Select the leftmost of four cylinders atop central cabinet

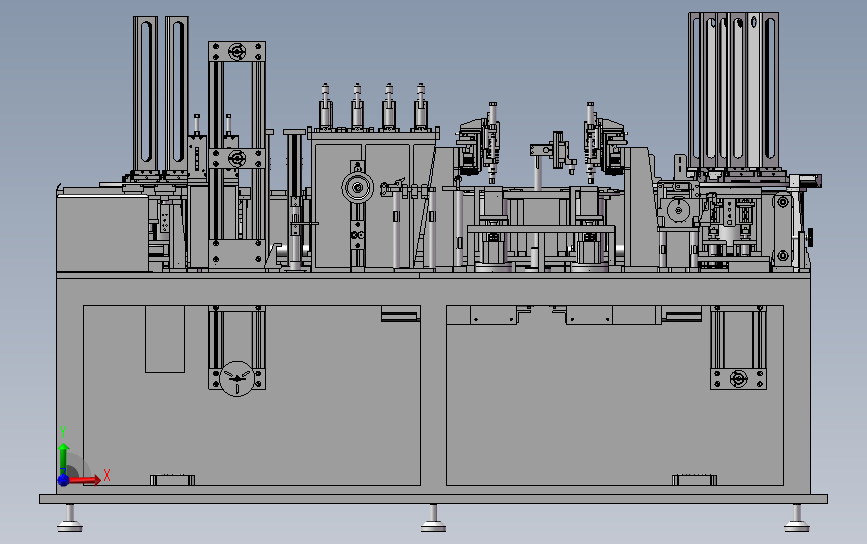pos(326,107)
